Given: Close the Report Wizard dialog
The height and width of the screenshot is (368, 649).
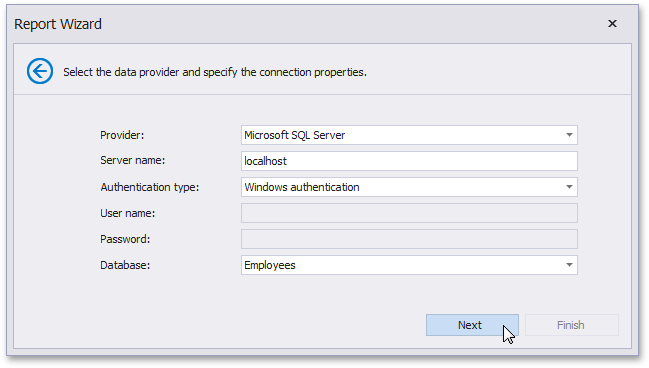Looking at the screenshot, I should 612,24.
